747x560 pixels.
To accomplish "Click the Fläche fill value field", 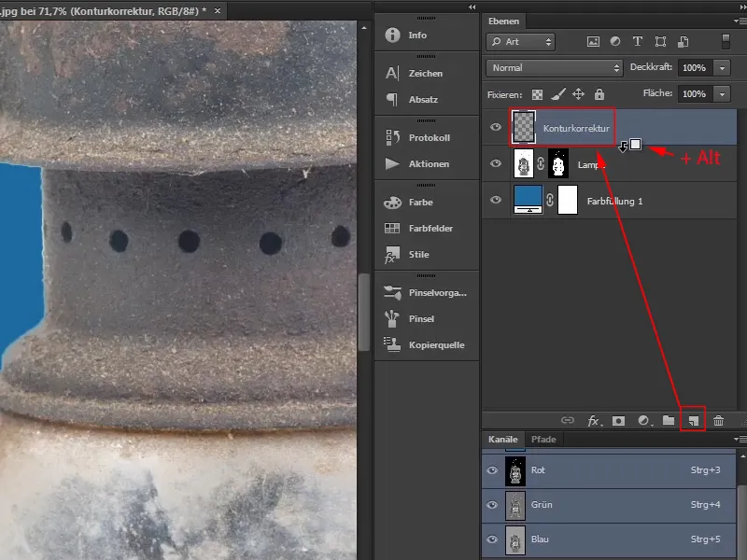I will pyautogui.click(x=695, y=94).
